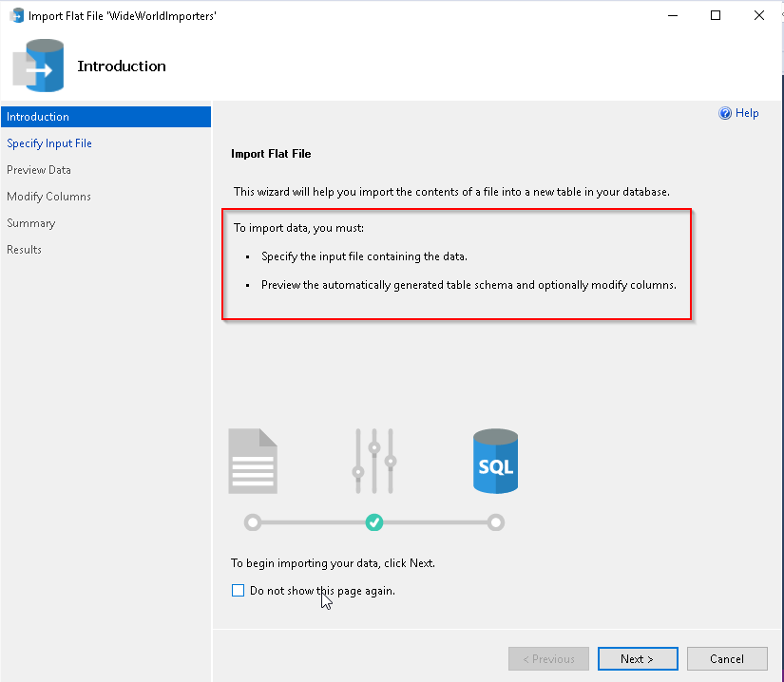Click the last progress circle marker
The height and width of the screenshot is (682, 784).
point(495,522)
